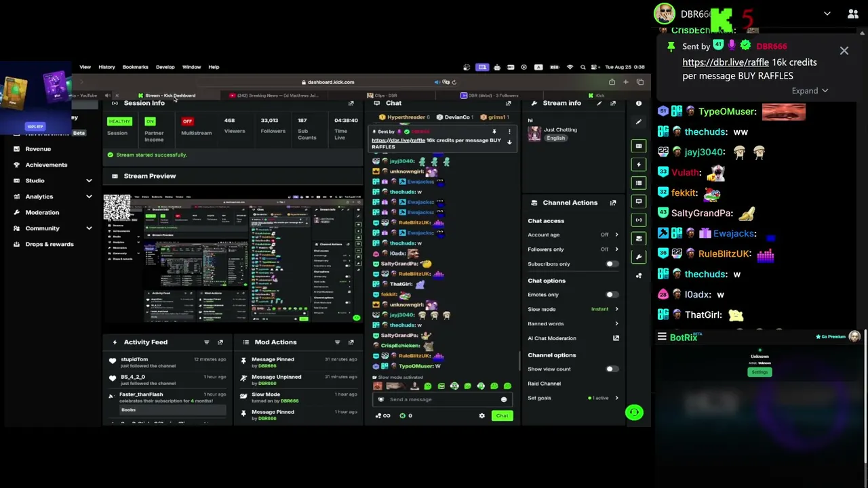The image size is (868, 488).
Task: Expand the Analytics sidebar section
Action: (89, 197)
